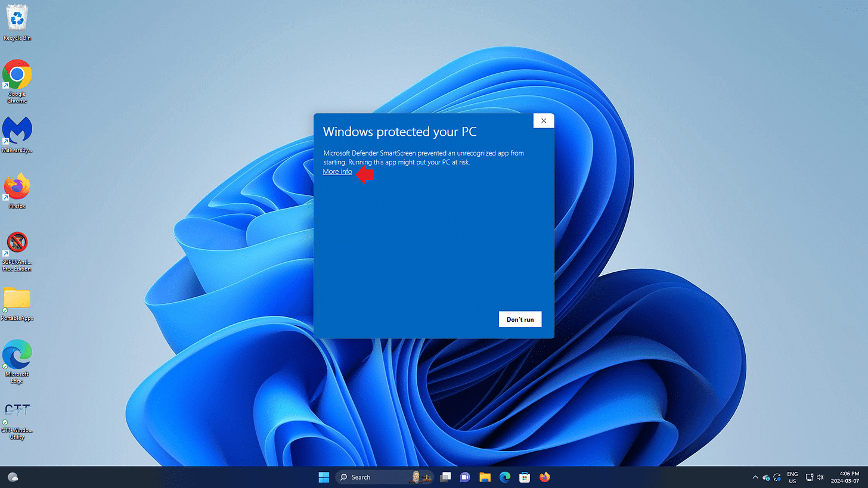The height and width of the screenshot is (488, 868).
Task: Expand the hidden icons in the system tray
Action: click(755, 477)
